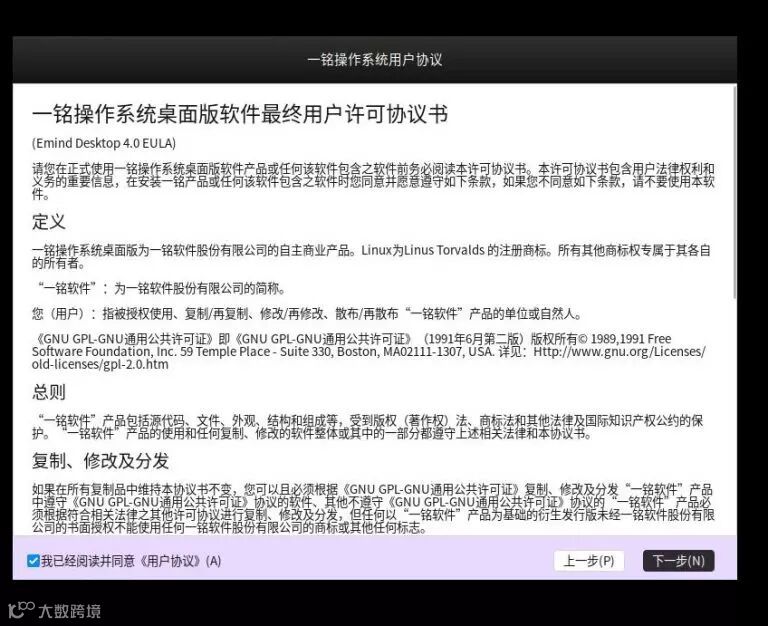Click the 定义 section heading
Screen dimensions: 768x626
point(48,222)
